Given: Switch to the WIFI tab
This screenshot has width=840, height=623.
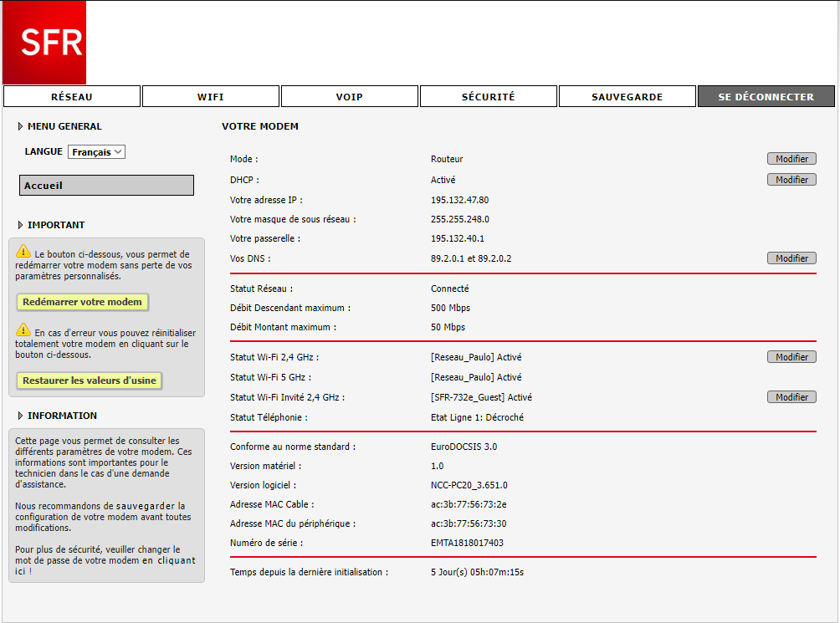Looking at the screenshot, I should pos(211,97).
